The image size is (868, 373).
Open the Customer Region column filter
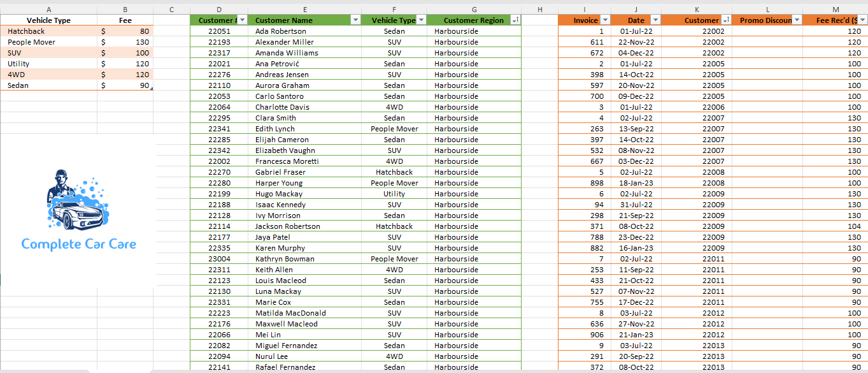tap(515, 20)
